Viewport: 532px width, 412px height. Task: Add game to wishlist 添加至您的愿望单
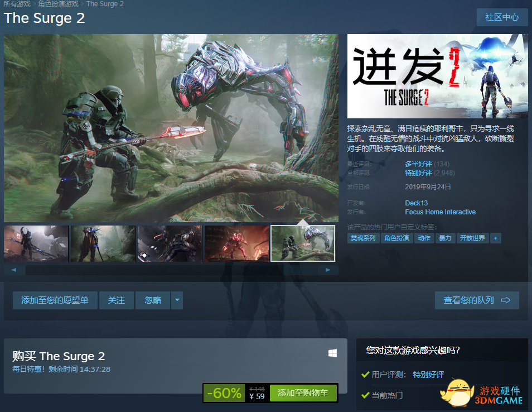point(55,300)
